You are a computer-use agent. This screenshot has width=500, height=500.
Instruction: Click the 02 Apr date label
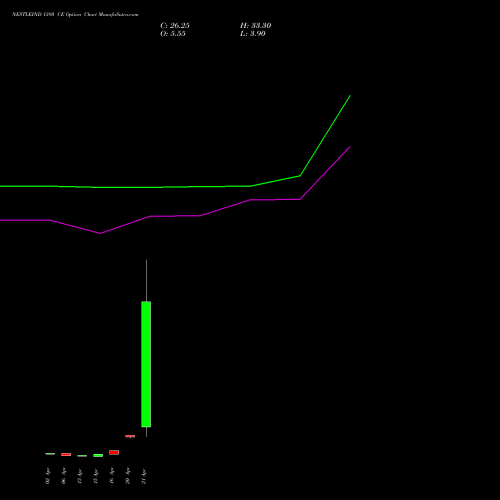click(x=48, y=476)
